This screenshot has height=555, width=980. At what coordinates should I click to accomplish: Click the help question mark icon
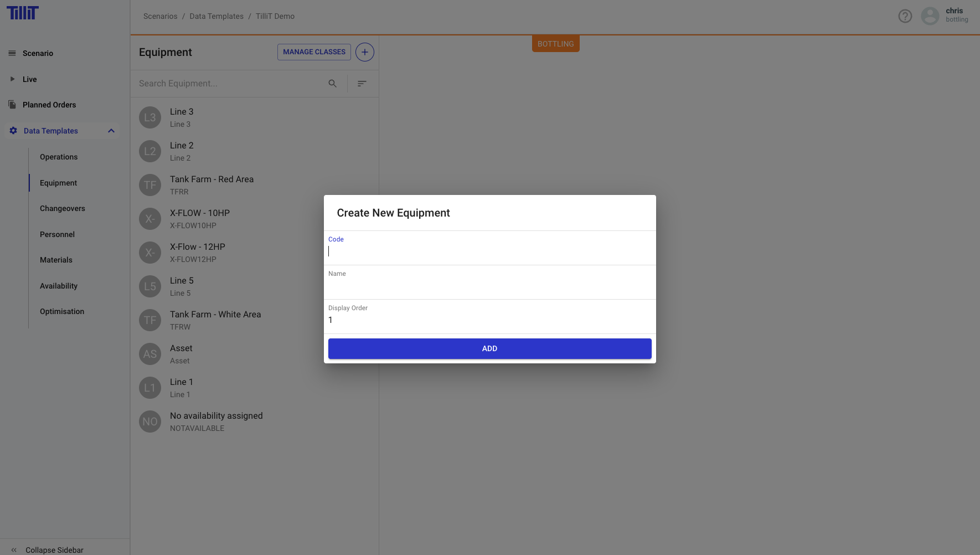pos(905,16)
